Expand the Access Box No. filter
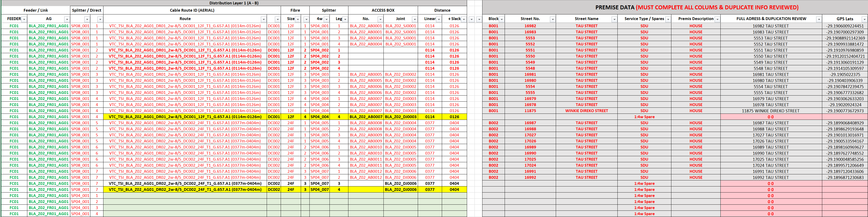Viewport: 868px width, 217px height. click(x=380, y=19)
